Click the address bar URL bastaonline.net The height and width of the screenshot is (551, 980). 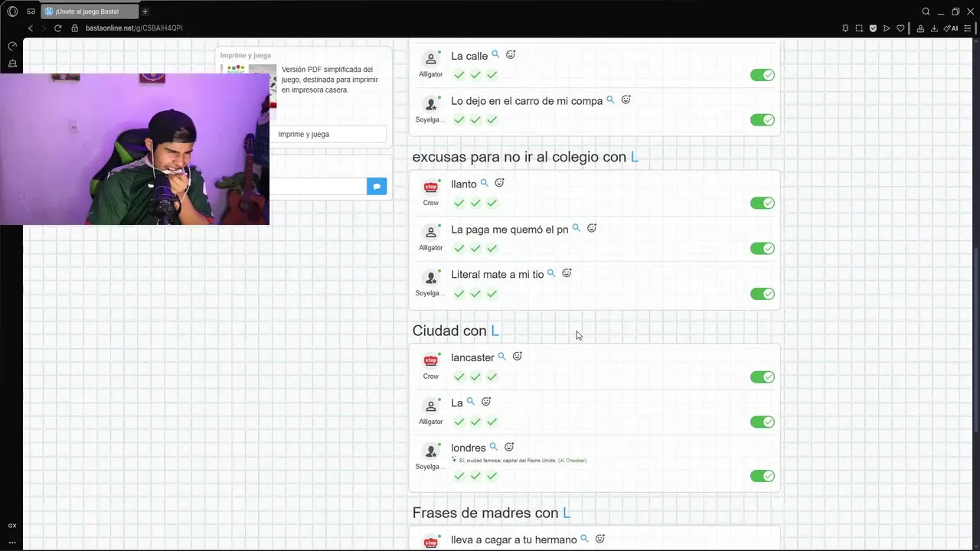(134, 28)
